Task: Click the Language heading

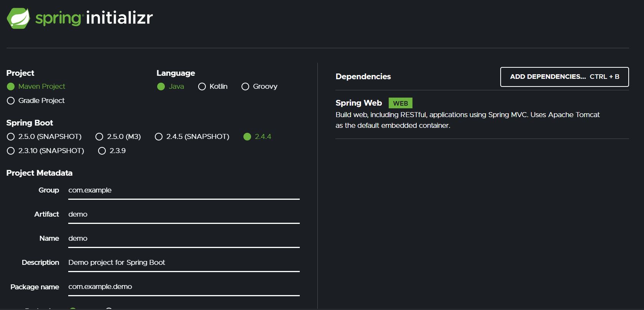Action: (x=176, y=73)
